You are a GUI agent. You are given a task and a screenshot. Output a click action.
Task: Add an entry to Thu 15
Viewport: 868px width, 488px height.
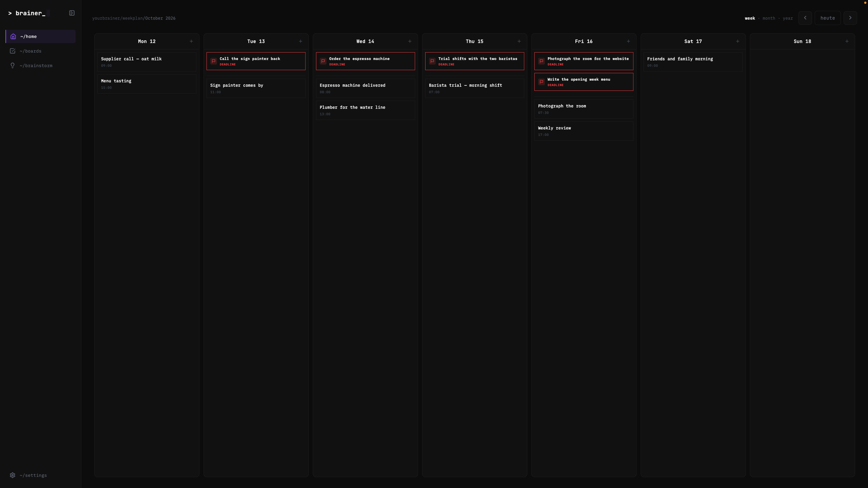coord(519,41)
